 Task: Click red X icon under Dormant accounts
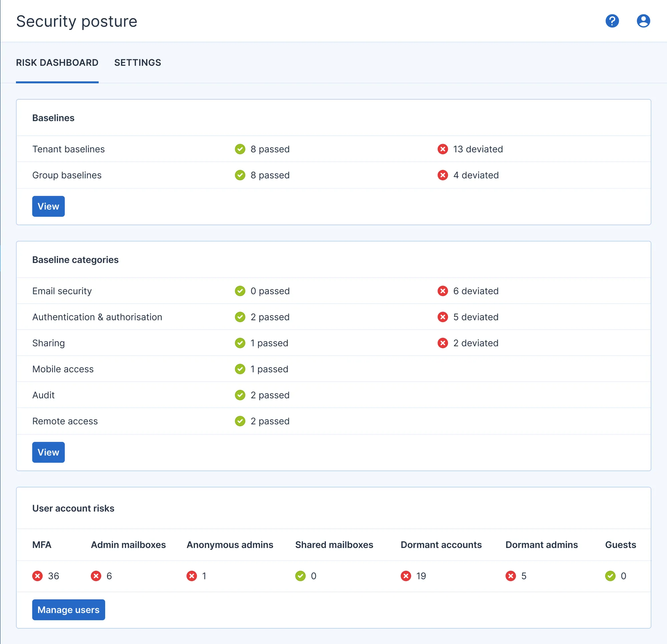(406, 576)
